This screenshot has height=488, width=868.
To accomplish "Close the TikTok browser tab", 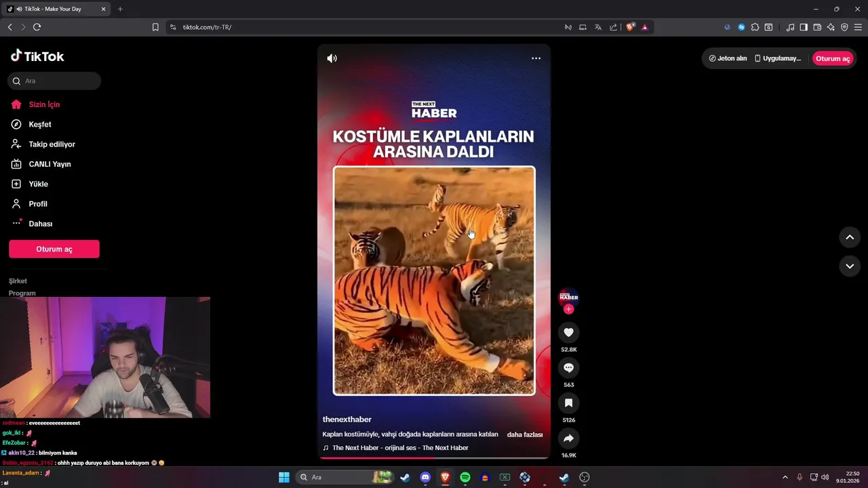I will 103,9.
